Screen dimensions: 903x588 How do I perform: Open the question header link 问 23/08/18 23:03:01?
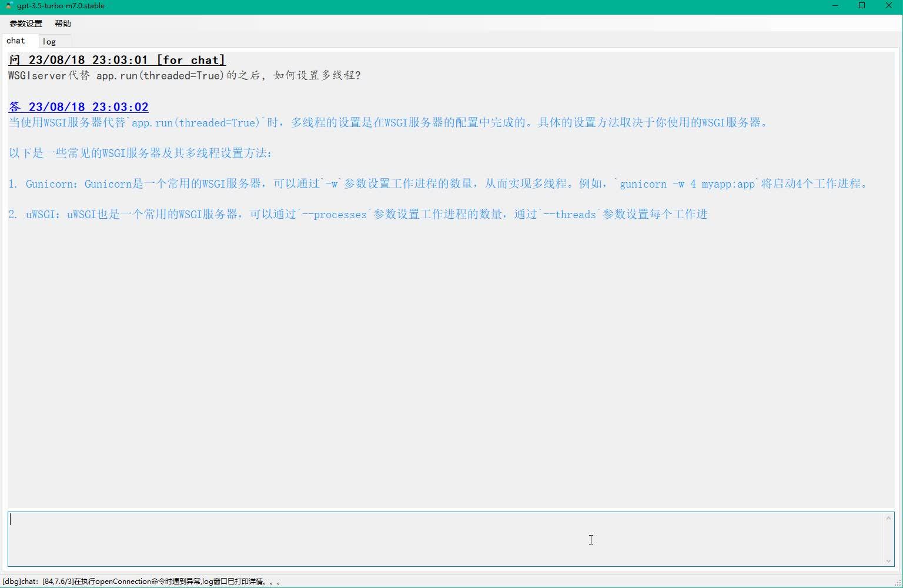[x=116, y=59]
